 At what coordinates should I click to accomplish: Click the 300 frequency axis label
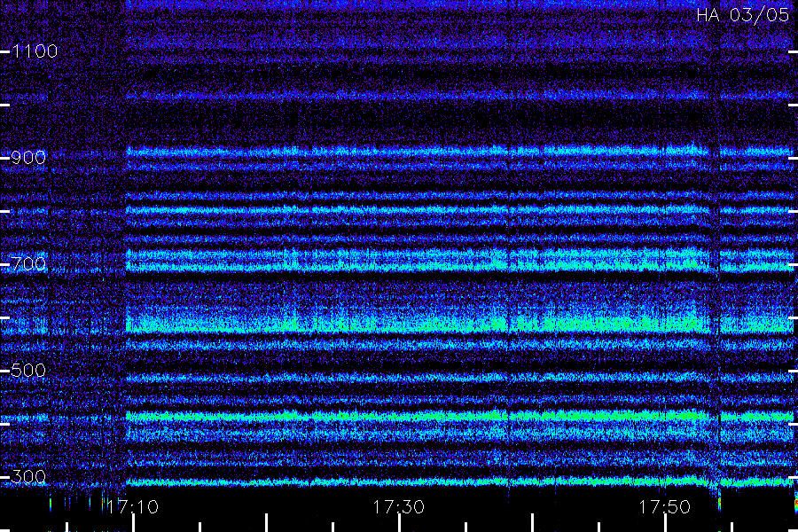(x=28, y=477)
